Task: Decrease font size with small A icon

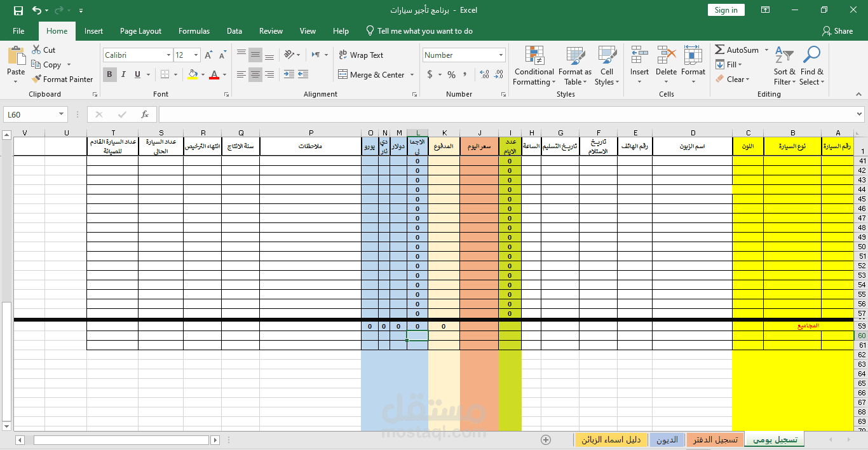Action: pyautogui.click(x=223, y=55)
